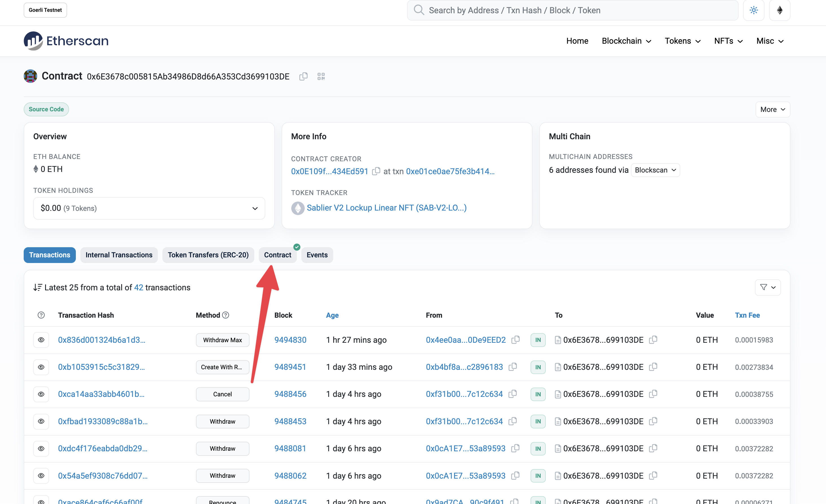Open block 9494830
Screen dimensions: 826x504
pyautogui.click(x=290, y=340)
